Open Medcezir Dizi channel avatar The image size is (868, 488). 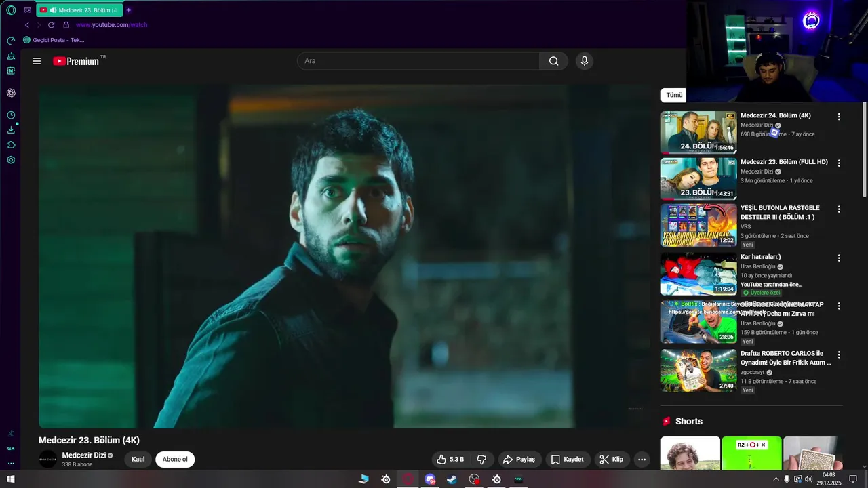[48, 459]
